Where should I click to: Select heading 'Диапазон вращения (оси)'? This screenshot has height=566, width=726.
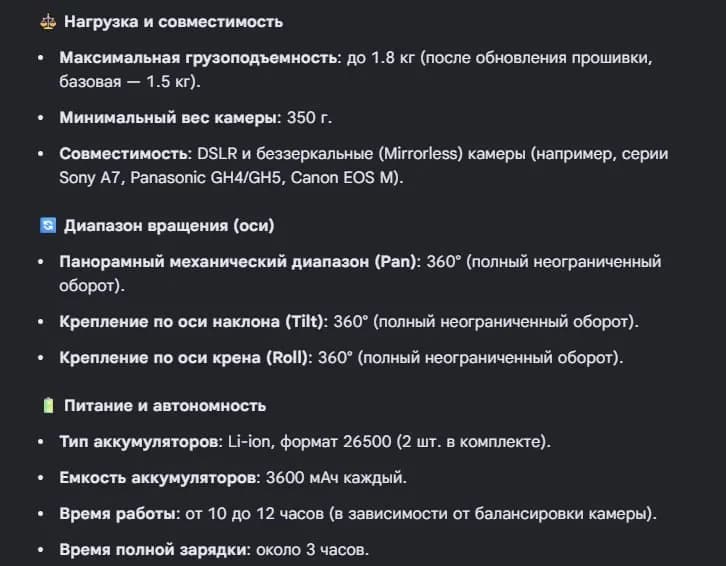pyautogui.click(x=169, y=226)
